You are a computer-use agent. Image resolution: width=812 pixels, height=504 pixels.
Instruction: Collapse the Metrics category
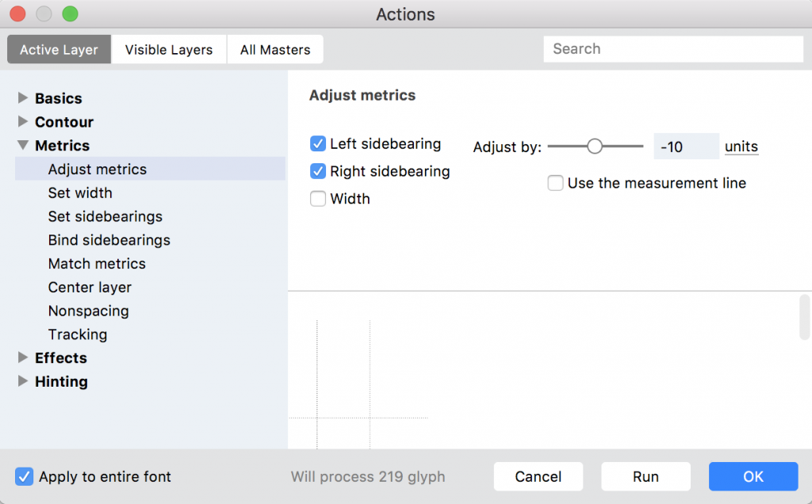pyautogui.click(x=23, y=146)
